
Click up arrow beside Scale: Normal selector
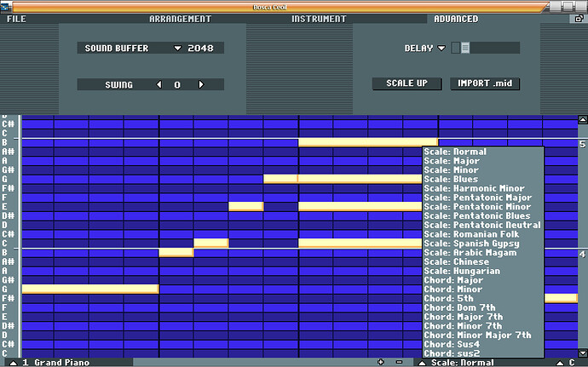pyautogui.click(x=422, y=363)
